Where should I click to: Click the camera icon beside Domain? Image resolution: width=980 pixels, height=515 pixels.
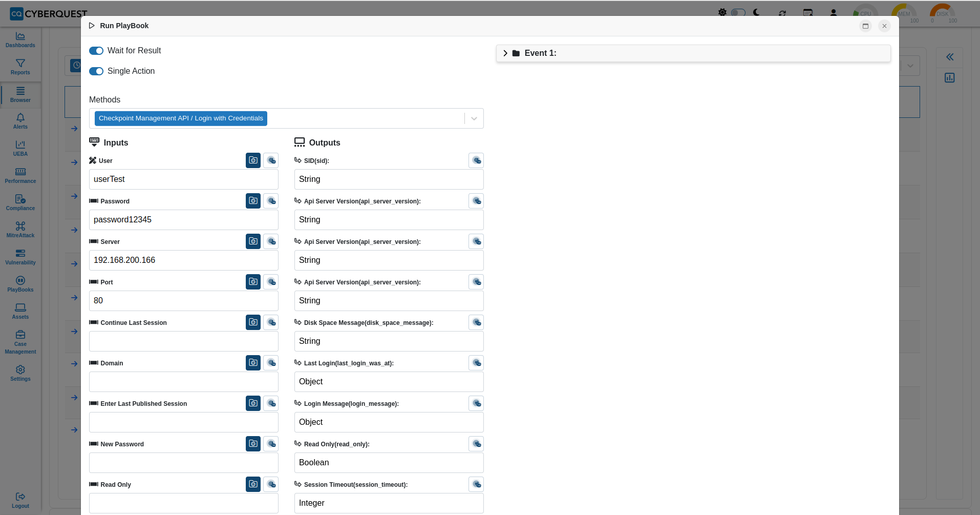pyautogui.click(x=253, y=363)
